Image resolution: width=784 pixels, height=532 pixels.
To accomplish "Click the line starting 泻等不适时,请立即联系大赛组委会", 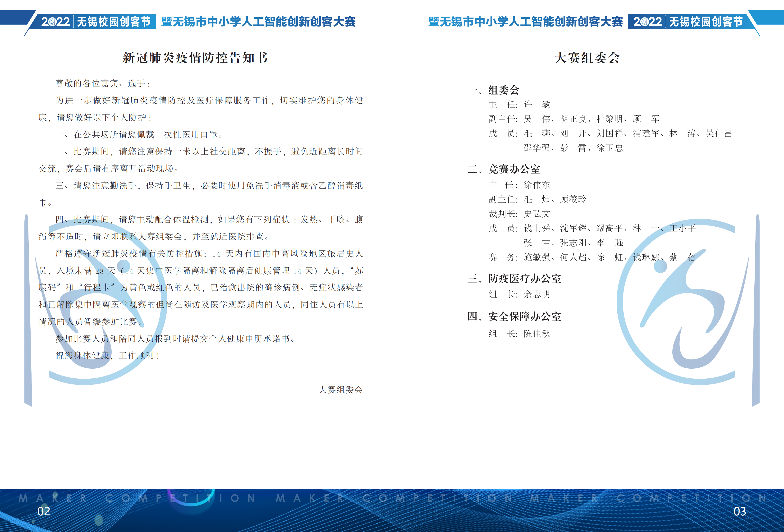I will [x=154, y=236].
